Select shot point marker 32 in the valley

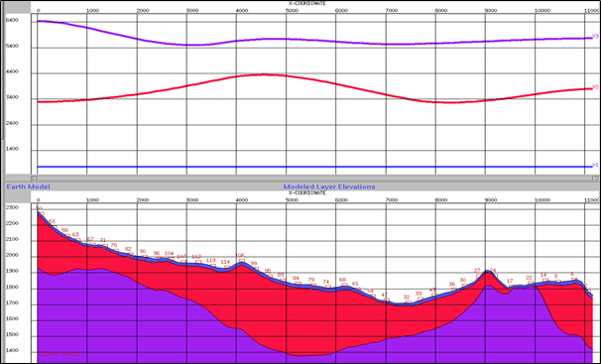tap(409, 303)
